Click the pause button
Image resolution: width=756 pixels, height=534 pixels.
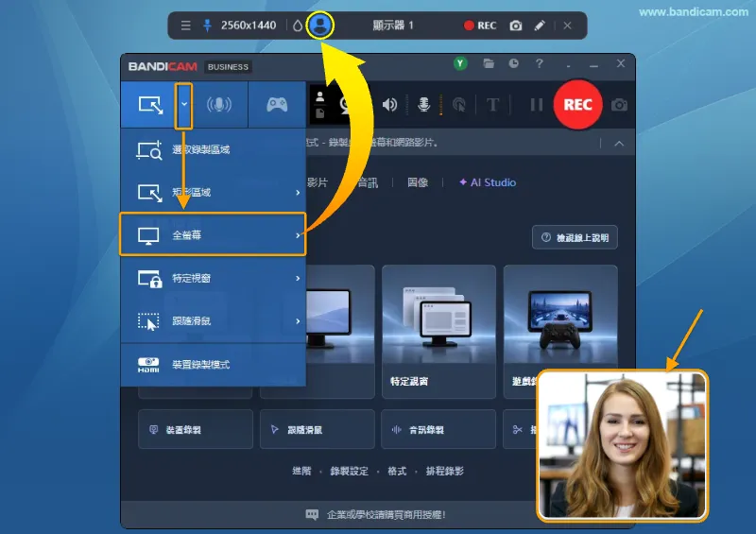point(537,105)
